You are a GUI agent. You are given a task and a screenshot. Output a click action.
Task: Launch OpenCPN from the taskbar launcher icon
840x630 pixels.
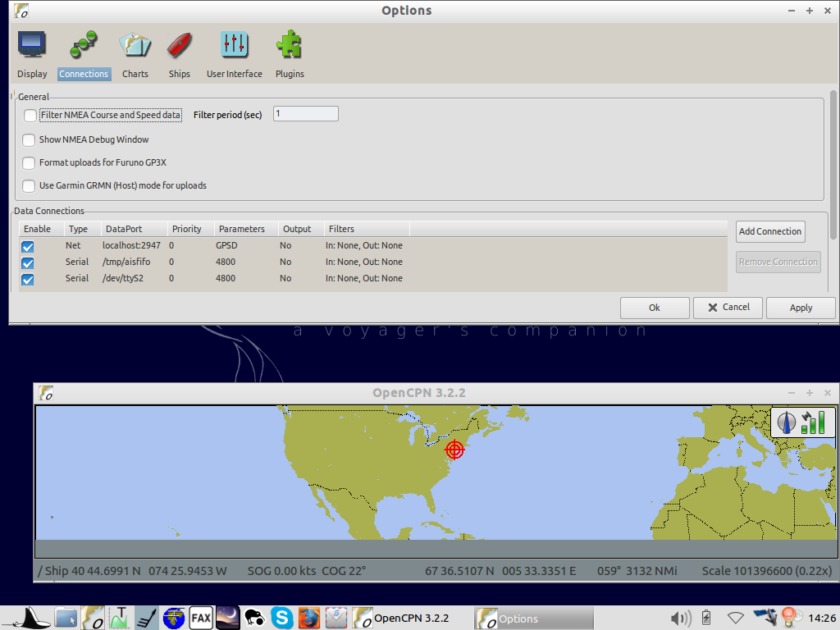pyautogui.click(x=93, y=619)
